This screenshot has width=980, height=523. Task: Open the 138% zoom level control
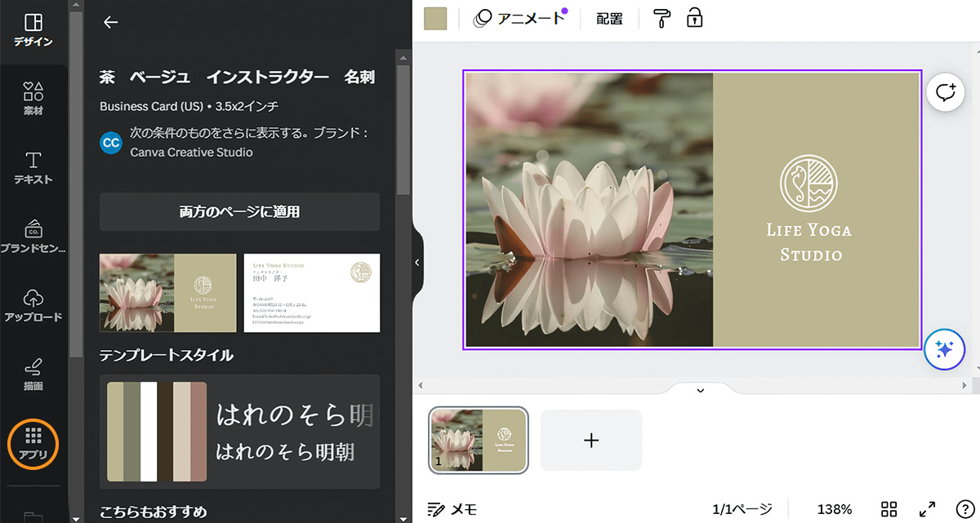834,509
